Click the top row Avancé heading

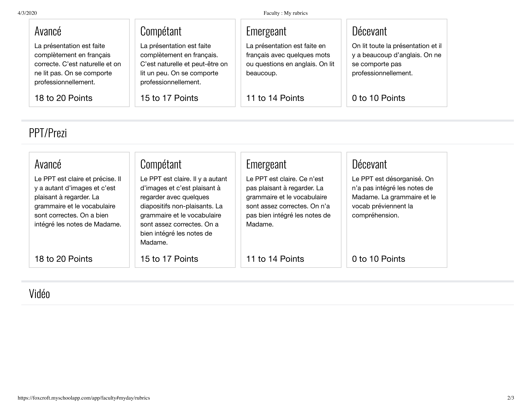click(48, 31)
